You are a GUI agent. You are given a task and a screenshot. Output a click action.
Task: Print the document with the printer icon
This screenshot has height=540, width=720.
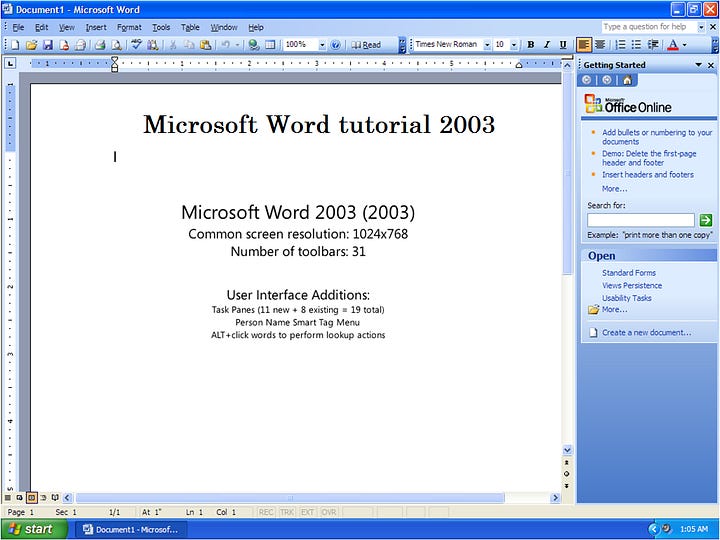tap(100, 45)
